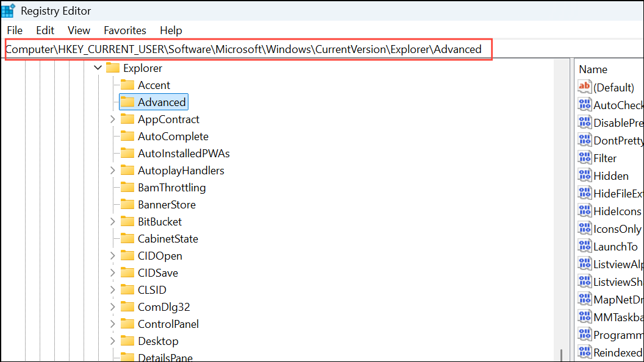Click the Reindexed value icon

584,352
